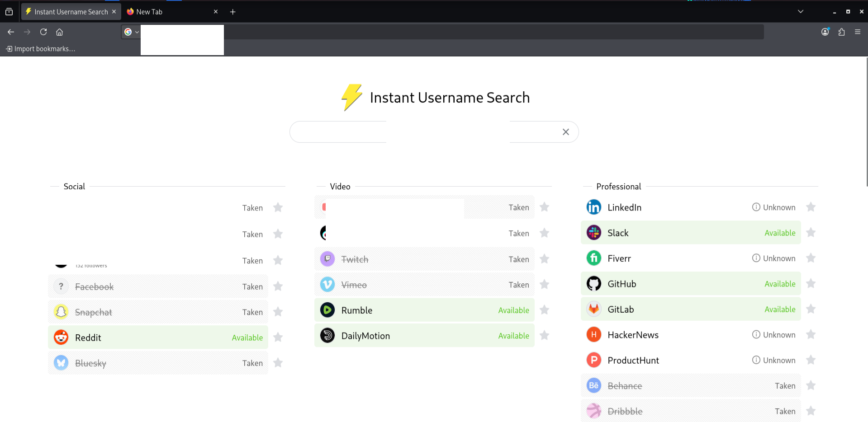Open the Reddit profile link
This screenshot has height=422, width=868.
158,338
